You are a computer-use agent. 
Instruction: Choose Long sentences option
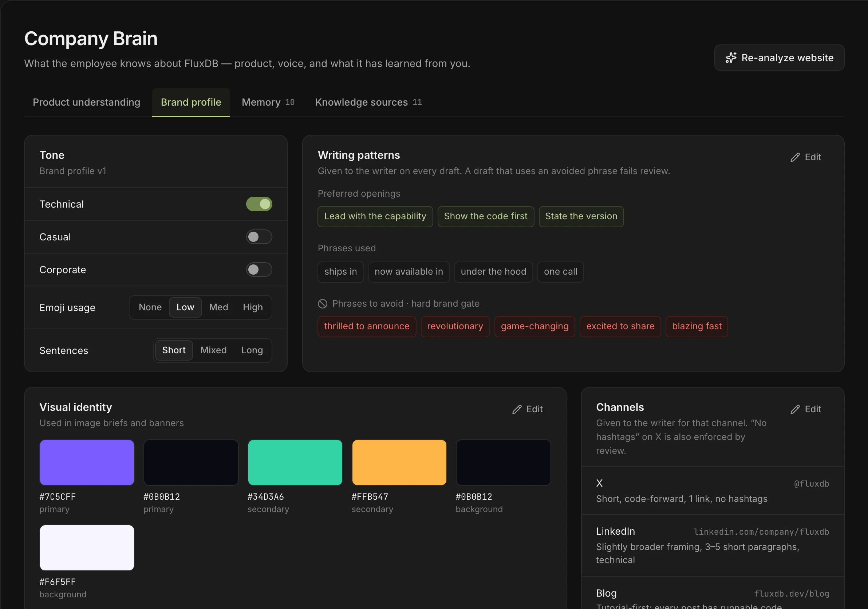252,350
